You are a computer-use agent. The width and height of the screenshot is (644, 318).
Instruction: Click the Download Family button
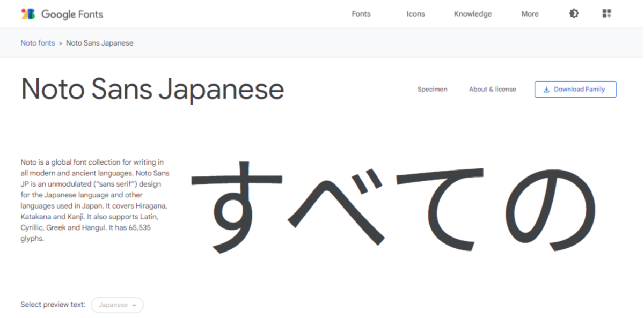pyautogui.click(x=575, y=90)
